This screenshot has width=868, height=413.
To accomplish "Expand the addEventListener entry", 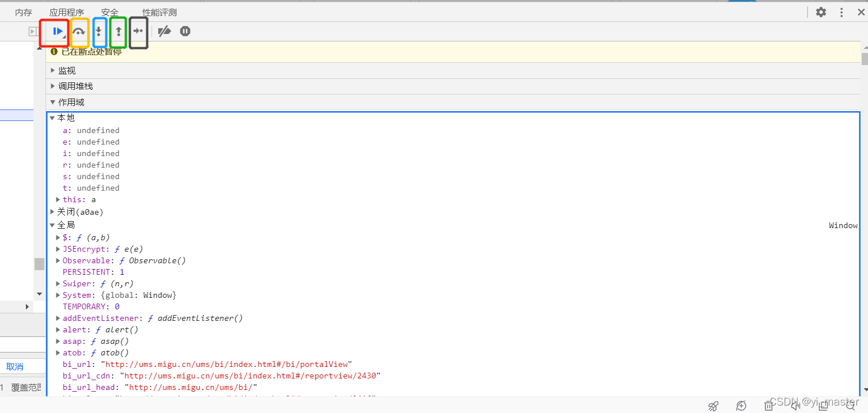I will [58, 318].
